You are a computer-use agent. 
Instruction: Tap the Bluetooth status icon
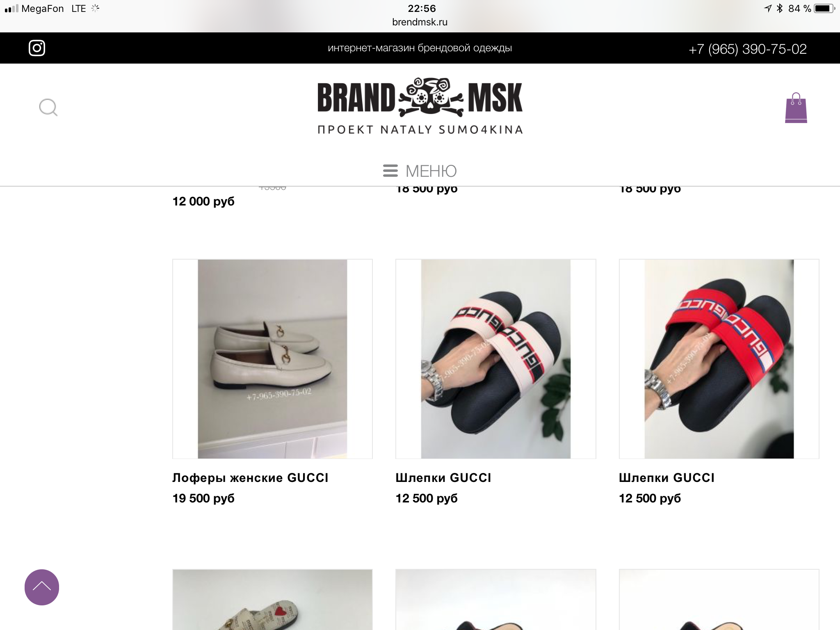tap(779, 8)
